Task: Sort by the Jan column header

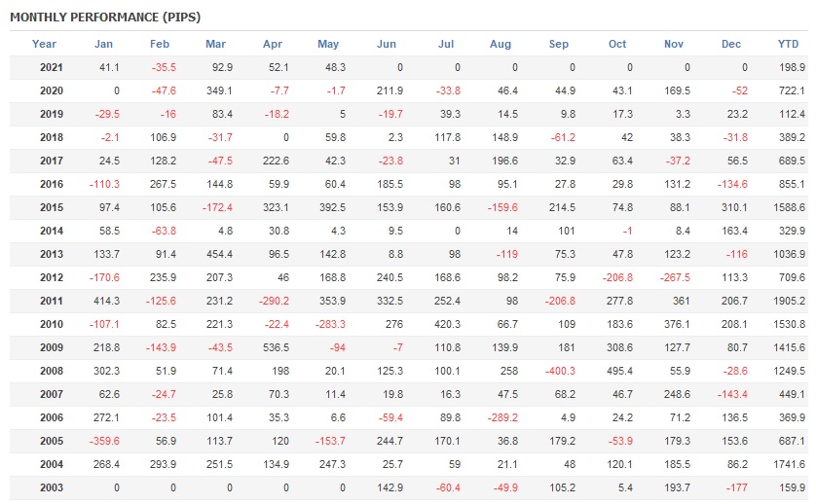Action: pyautogui.click(x=103, y=44)
